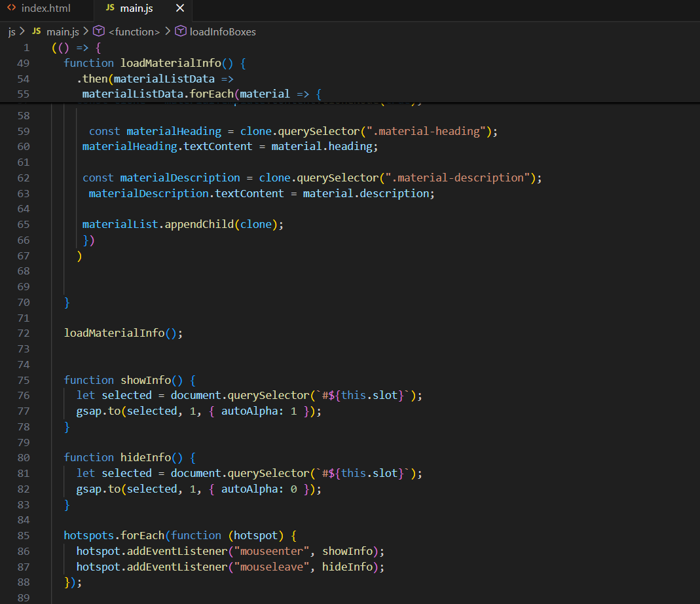Select the main.js editor tab
Screen dimensions: 700x604
click(136, 8)
